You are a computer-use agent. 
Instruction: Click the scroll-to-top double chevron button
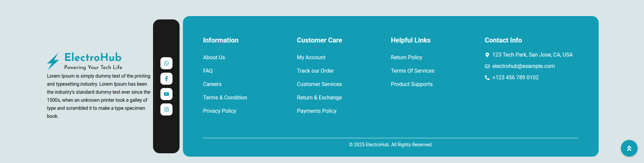click(629, 148)
